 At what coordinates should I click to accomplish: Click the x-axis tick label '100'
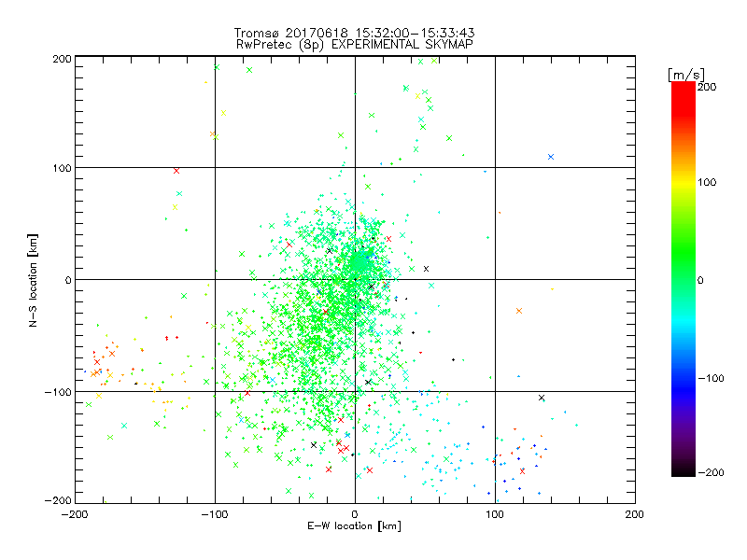(495, 514)
